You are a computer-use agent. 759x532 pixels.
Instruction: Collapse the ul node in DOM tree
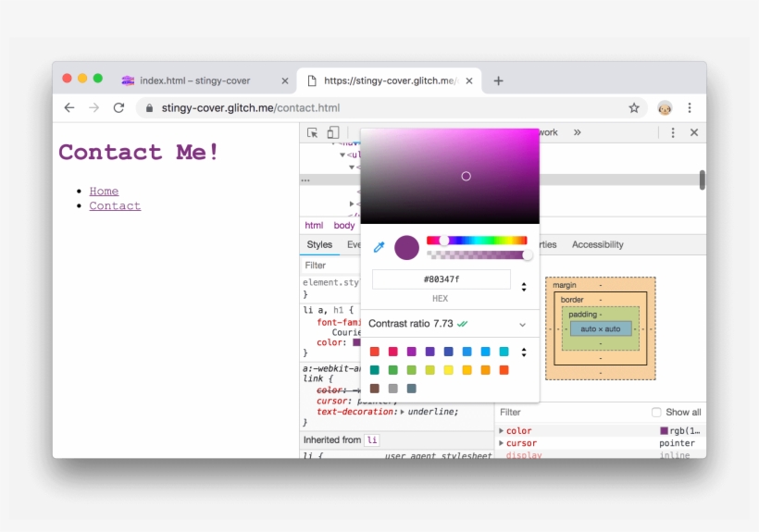pos(342,155)
